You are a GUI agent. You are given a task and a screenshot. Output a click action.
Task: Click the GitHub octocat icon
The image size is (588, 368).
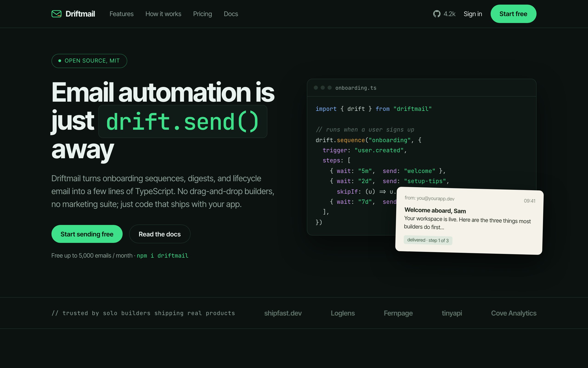(437, 14)
